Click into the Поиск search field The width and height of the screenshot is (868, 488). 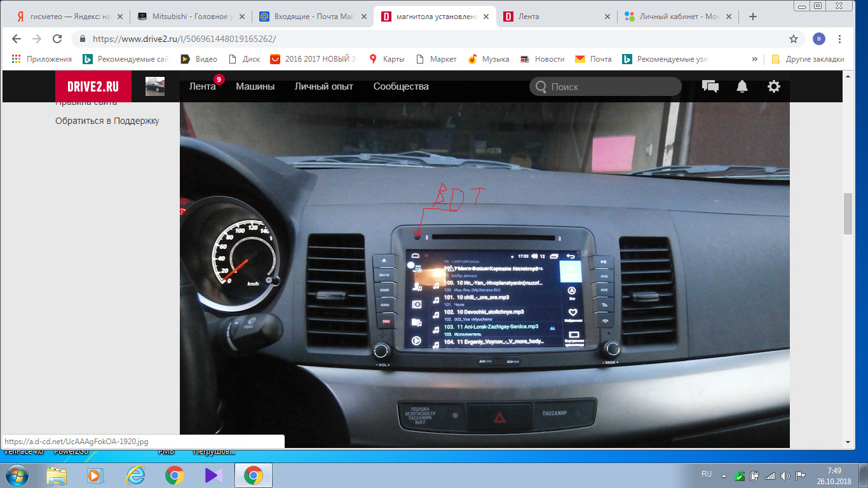(610, 86)
